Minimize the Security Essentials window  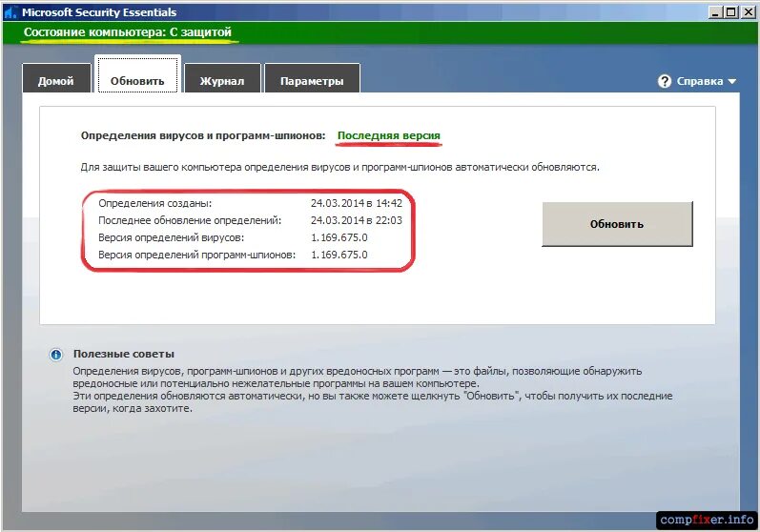click(715, 12)
